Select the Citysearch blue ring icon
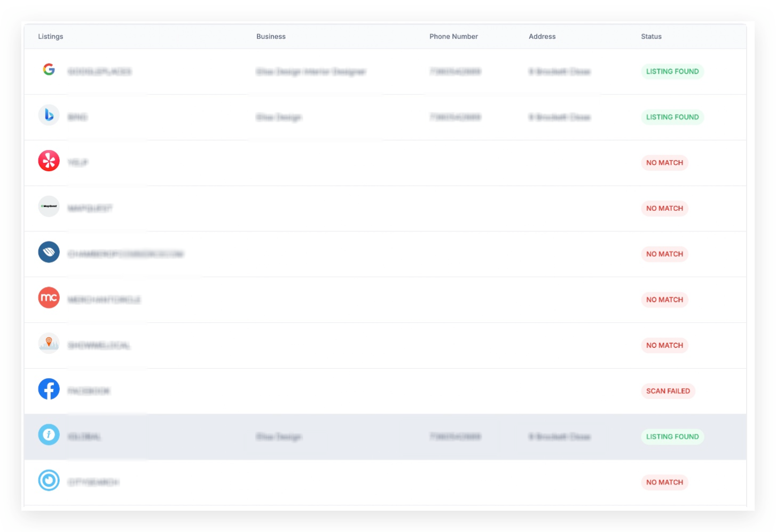 49,480
